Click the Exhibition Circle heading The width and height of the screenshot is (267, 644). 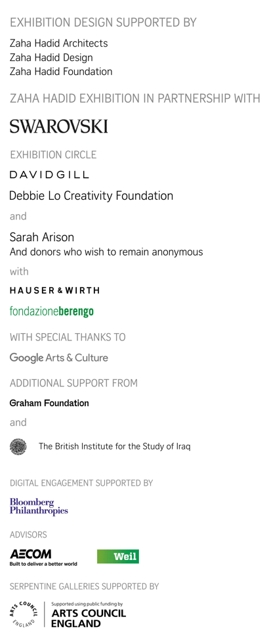pos(53,155)
